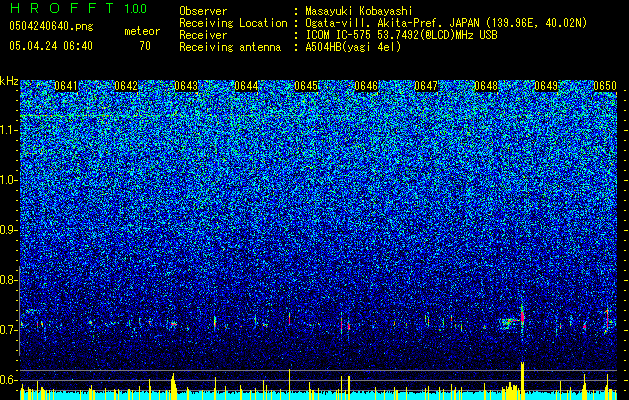Click the 'Receiving antenna' label

pos(230,47)
